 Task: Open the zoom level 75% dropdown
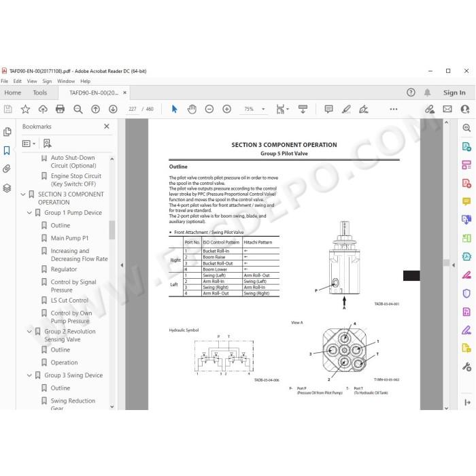pos(263,109)
